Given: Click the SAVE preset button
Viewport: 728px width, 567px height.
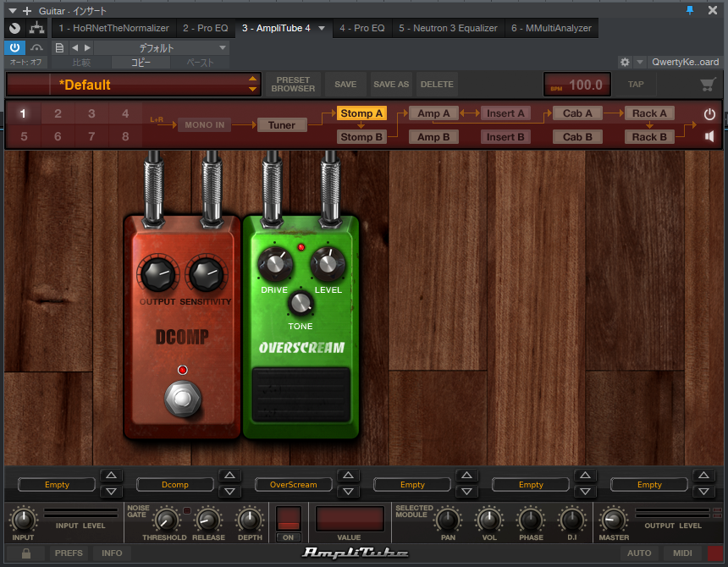Looking at the screenshot, I should click(345, 85).
